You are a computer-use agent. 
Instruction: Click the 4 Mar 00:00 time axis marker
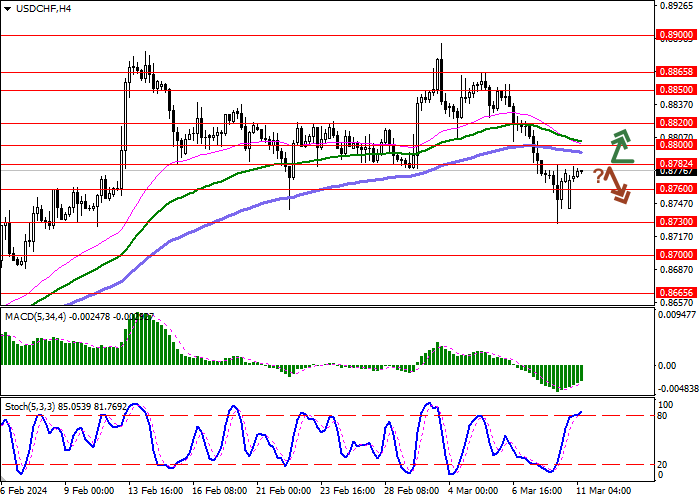point(474,491)
